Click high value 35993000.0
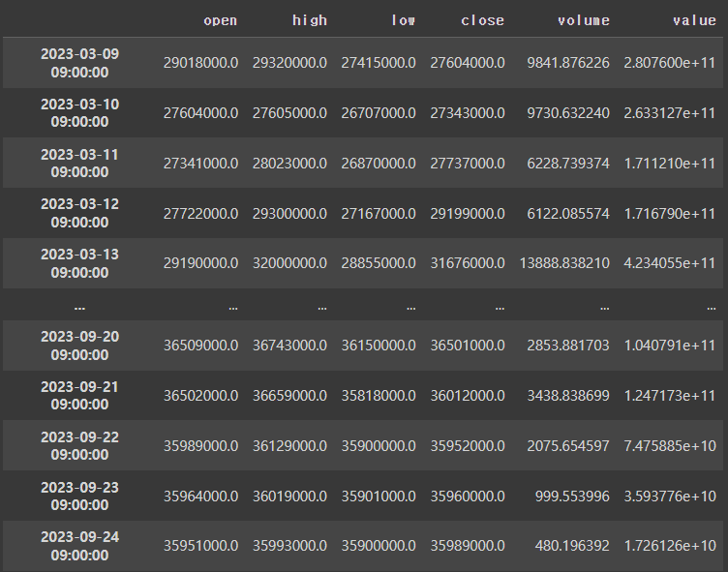 [289, 546]
